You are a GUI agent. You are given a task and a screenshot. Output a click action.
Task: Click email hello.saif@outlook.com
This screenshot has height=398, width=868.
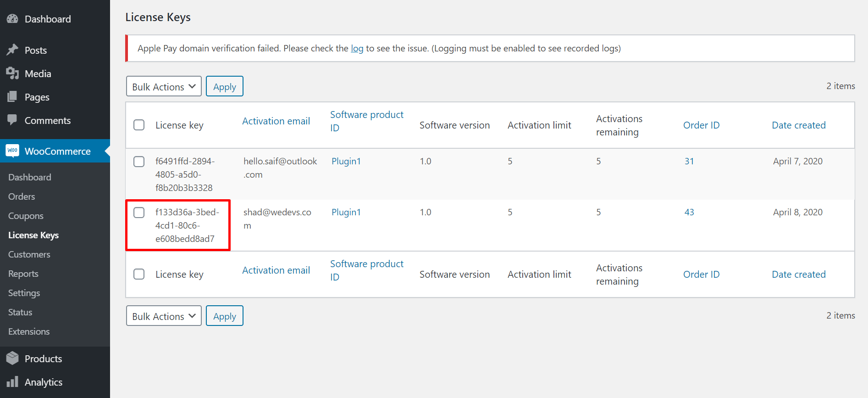(280, 168)
